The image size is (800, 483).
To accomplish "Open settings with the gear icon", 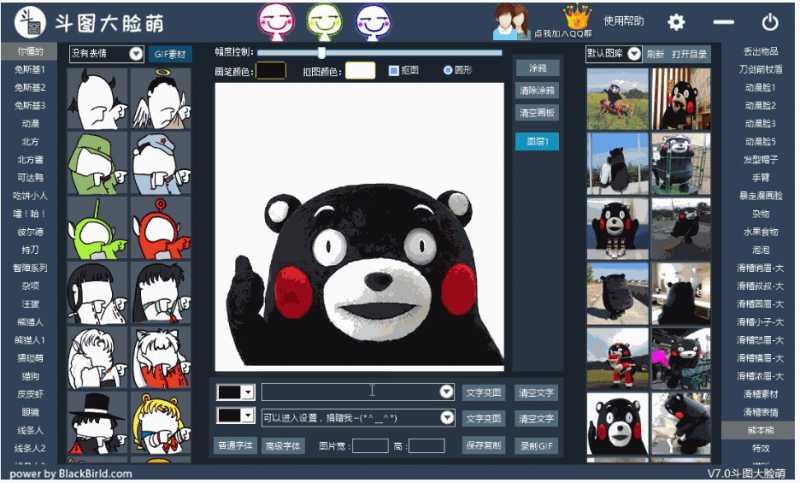I will (x=677, y=22).
